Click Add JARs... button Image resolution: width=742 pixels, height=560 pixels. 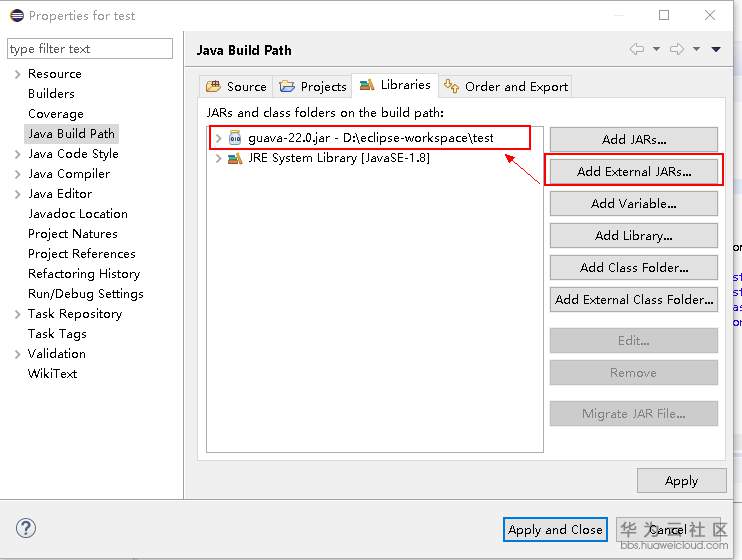(x=634, y=140)
